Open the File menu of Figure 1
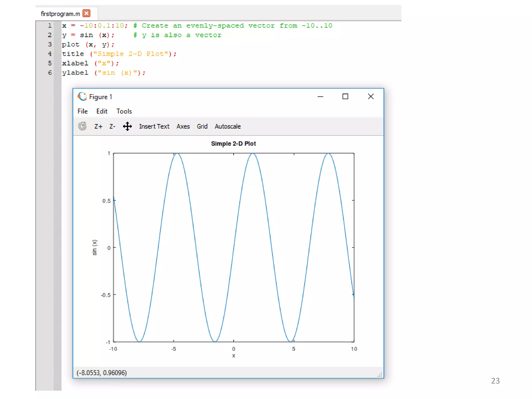Viewport: 532px width, 399px height. (83, 111)
